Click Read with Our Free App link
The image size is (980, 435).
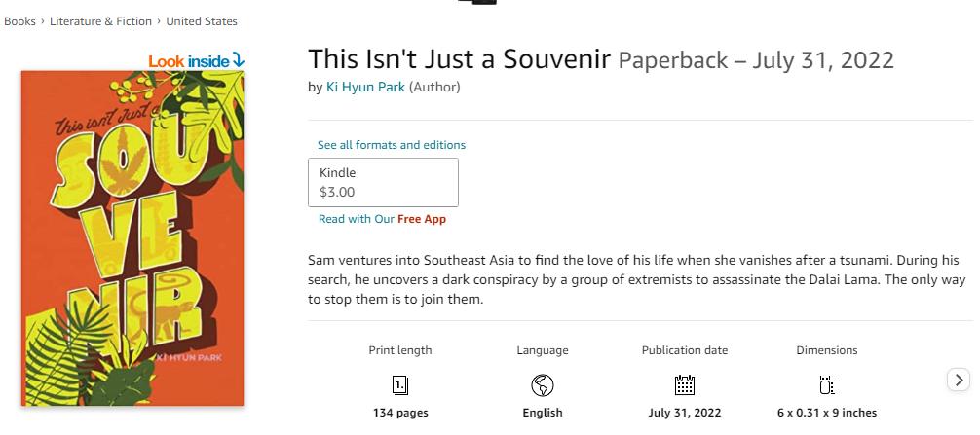(x=383, y=219)
